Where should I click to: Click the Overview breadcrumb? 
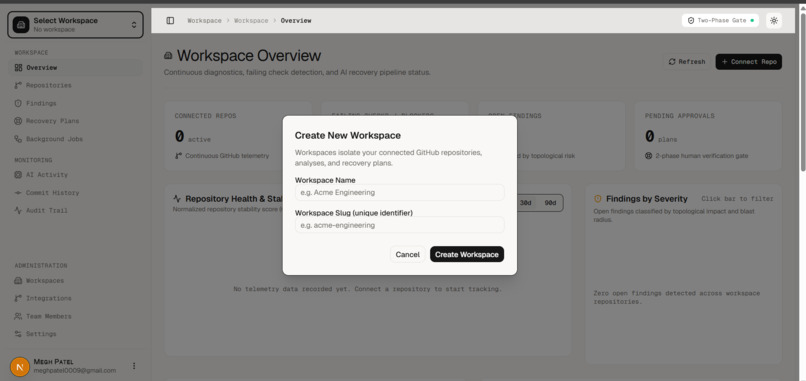pyautogui.click(x=296, y=21)
